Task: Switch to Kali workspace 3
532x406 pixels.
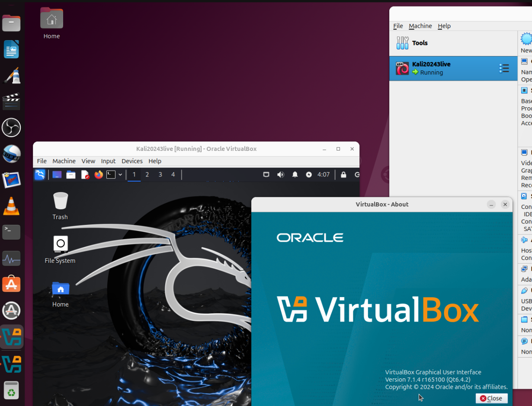Action: pyautogui.click(x=160, y=175)
